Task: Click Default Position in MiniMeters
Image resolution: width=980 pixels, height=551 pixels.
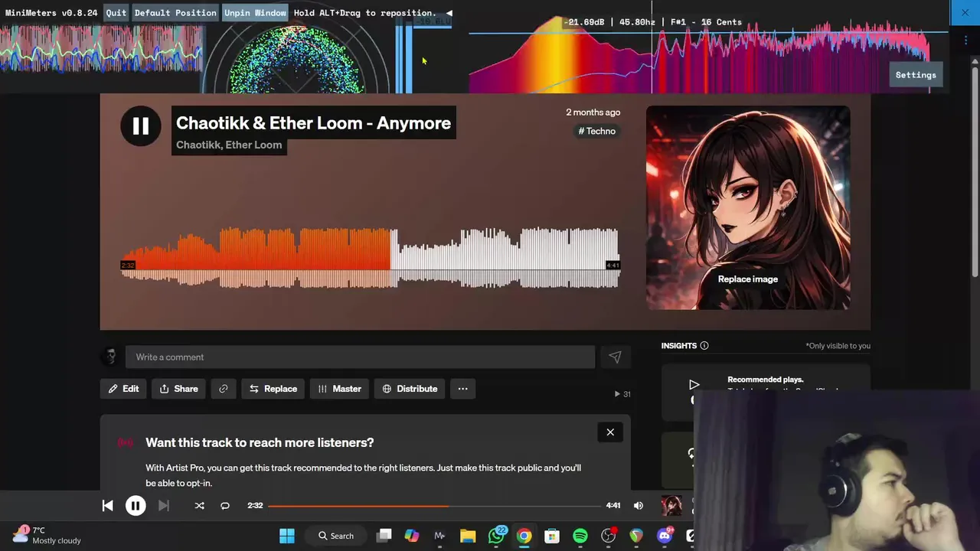Action: click(x=175, y=13)
